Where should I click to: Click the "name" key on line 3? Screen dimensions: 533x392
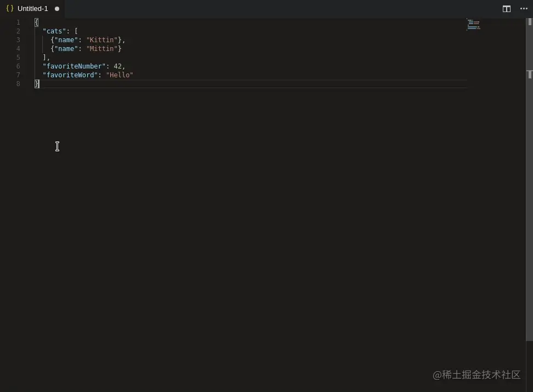coord(66,40)
